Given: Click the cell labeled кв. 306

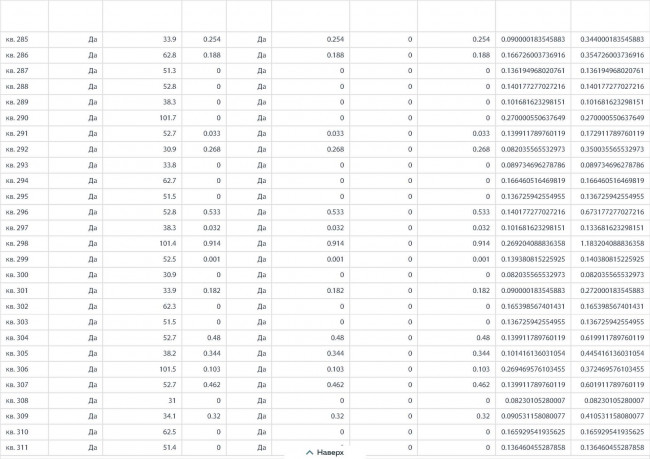Looking at the screenshot, I should (17, 369).
